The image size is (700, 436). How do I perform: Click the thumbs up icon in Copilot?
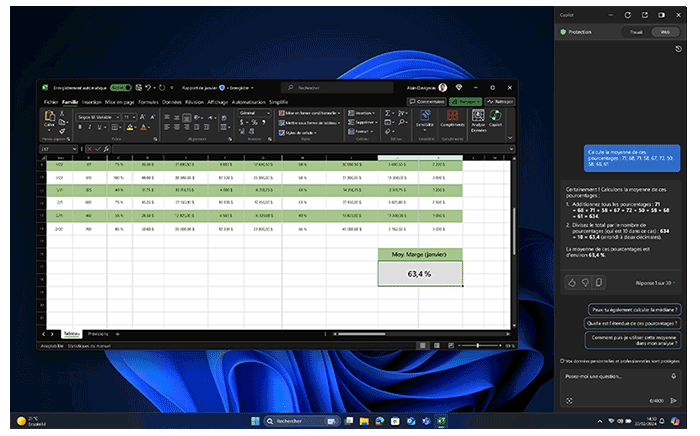click(571, 283)
